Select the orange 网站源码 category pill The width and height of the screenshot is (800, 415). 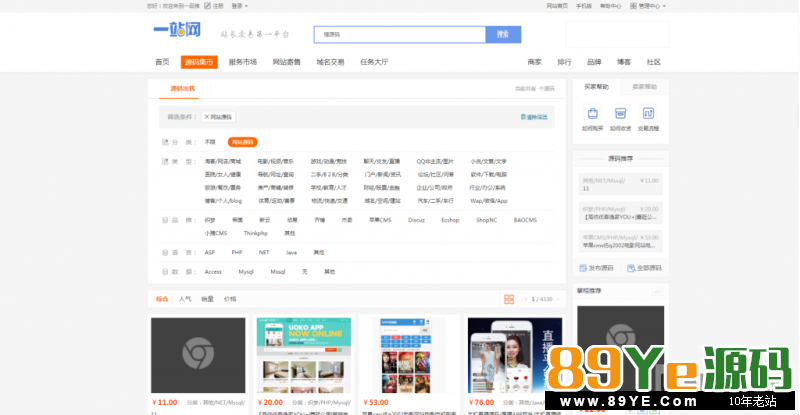point(242,142)
